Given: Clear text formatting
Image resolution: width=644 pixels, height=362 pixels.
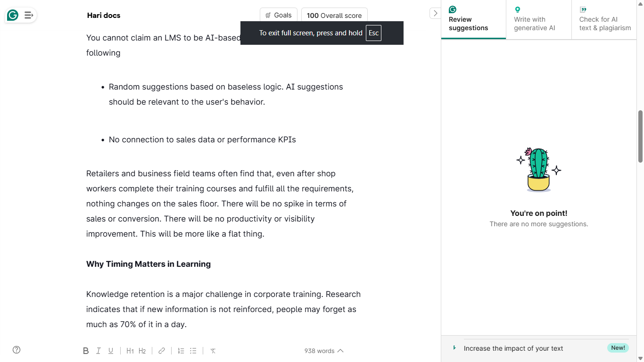Looking at the screenshot, I should coord(213,351).
